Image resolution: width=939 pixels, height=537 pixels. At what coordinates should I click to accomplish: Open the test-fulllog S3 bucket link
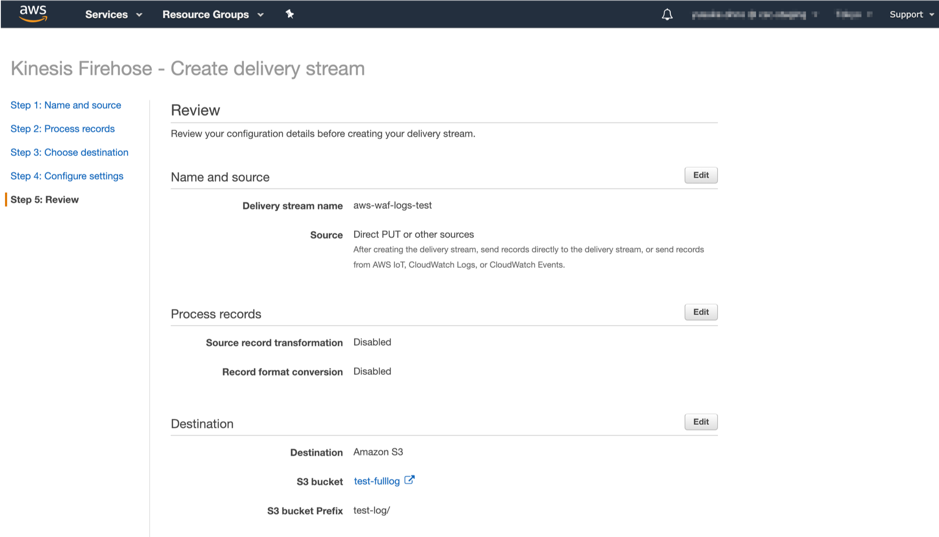coord(377,481)
